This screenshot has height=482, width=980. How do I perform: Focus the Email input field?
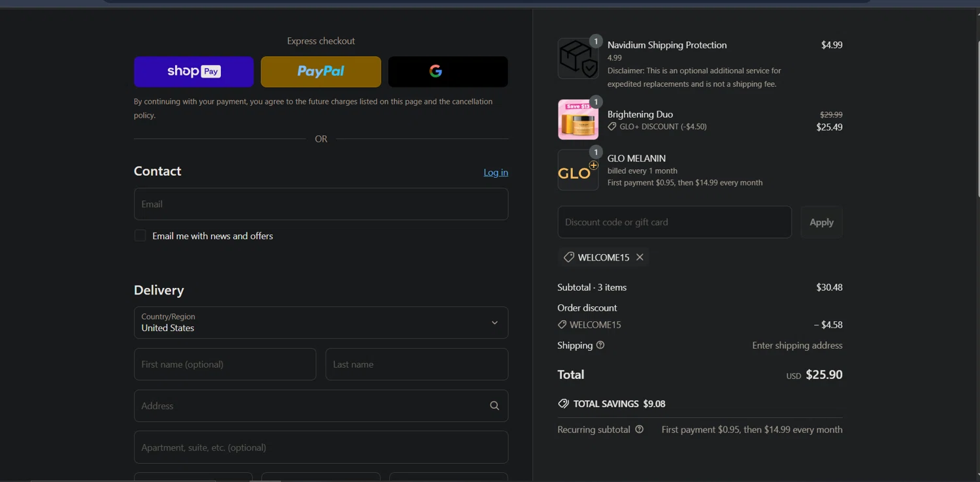click(321, 204)
